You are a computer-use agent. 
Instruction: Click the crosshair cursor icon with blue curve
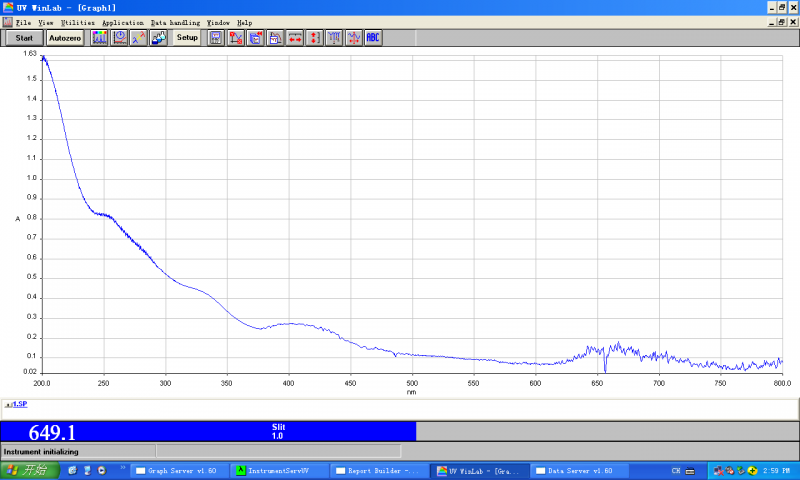(x=354, y=38)
